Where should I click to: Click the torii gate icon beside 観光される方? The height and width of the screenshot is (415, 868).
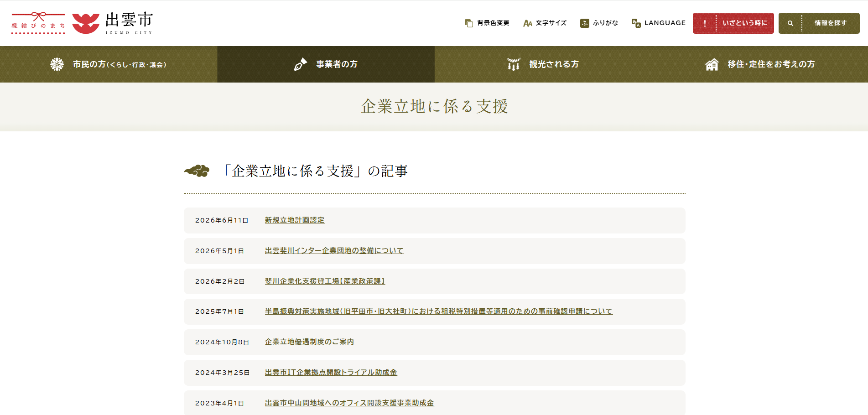[514, 64]
